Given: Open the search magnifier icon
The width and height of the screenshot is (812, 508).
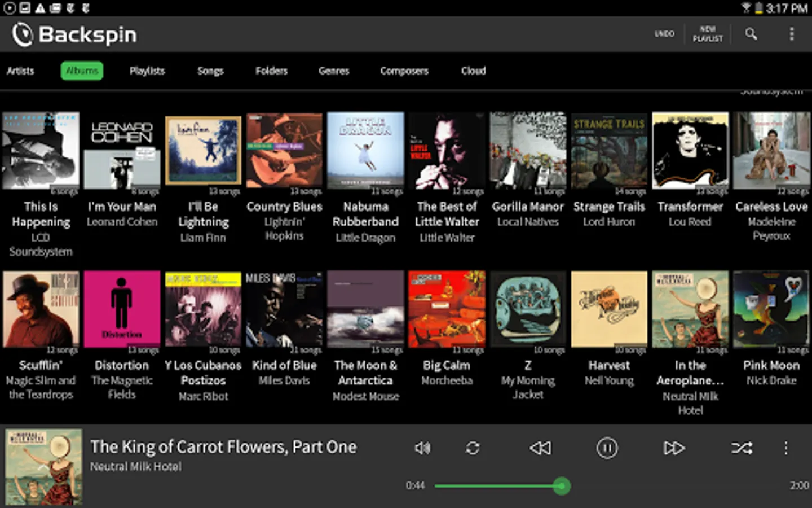Looking at the screenshot, I should [751, 34].
